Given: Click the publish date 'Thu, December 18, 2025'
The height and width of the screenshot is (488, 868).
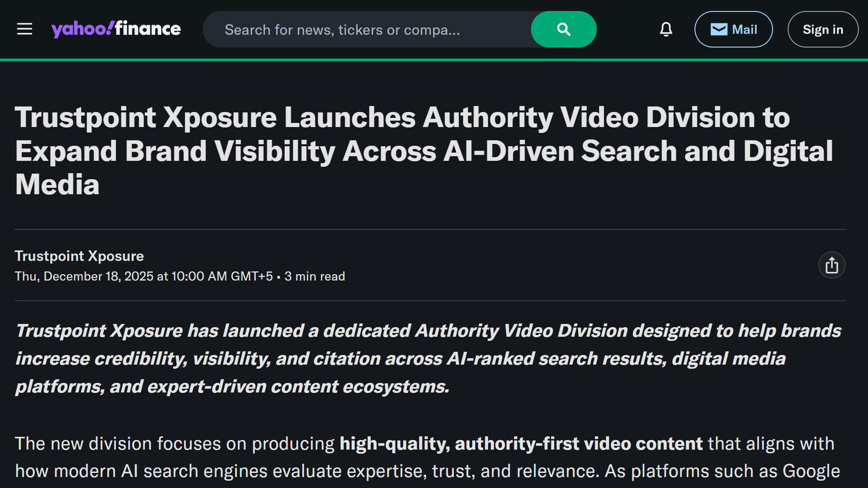Looking at the screenshot, I should 84,276.
